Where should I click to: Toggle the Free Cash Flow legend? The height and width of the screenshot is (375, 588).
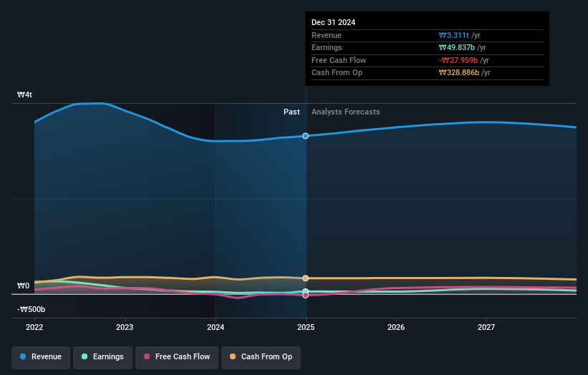point(177,356)
